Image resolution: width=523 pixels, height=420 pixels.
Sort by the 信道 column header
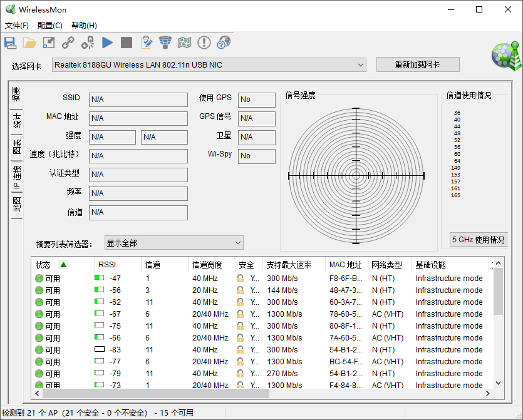coord(165,265)
